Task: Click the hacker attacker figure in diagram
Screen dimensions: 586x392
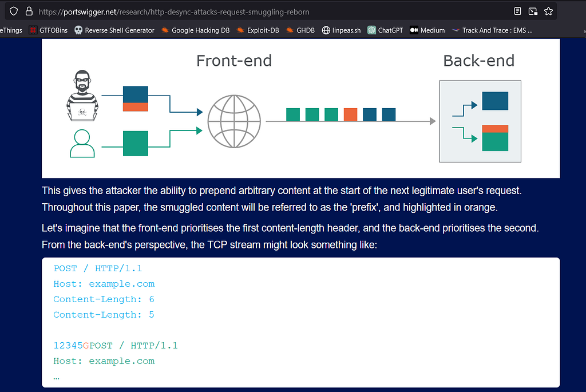Action: (82, 96)
